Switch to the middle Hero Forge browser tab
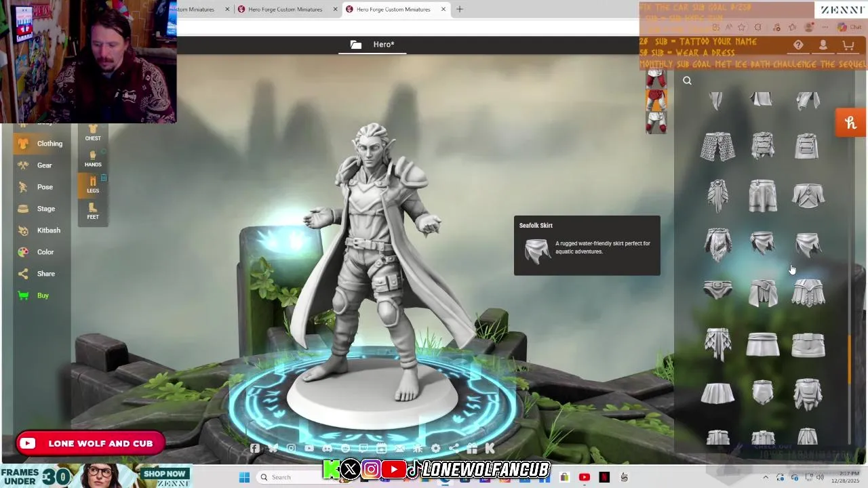 tap(285, 9)
